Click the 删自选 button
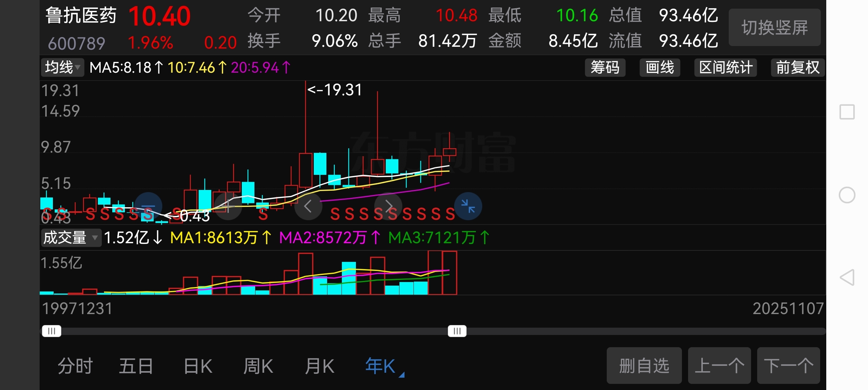The width and height of the screenshot is (868, 390). 644,366
